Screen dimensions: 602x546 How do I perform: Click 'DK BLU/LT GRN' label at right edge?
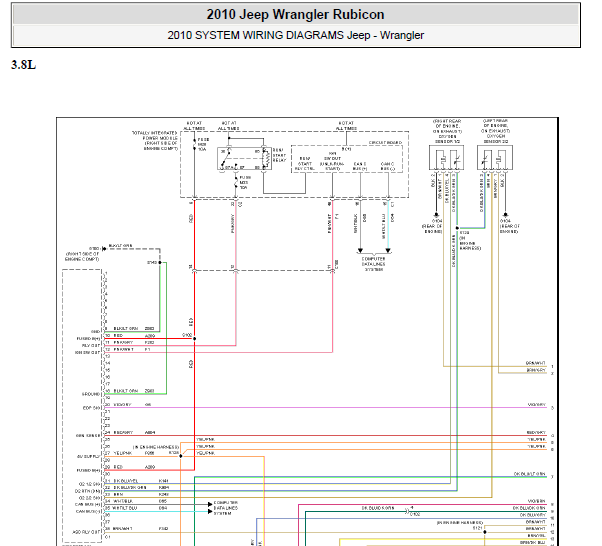point(530,474)
